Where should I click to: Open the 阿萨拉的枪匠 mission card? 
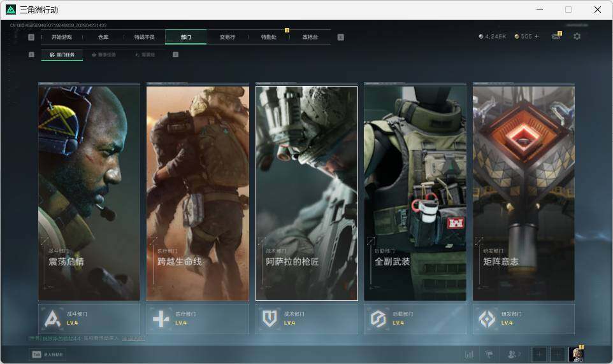pyautogui.click(x=306, y=193)
